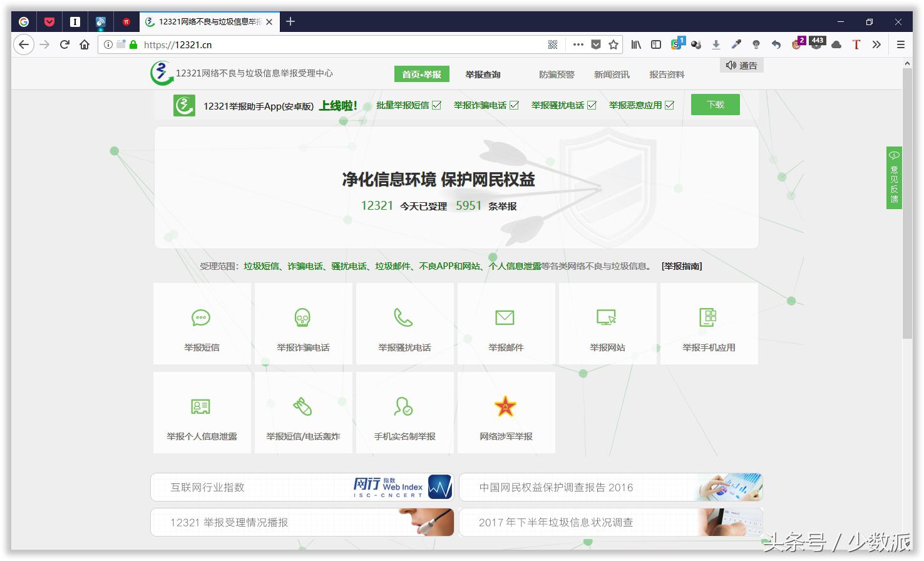Screen dimensions: 924x561
Task: Open 举报骚扰电话 via the phone icon
Action: [x=404, y=318]
